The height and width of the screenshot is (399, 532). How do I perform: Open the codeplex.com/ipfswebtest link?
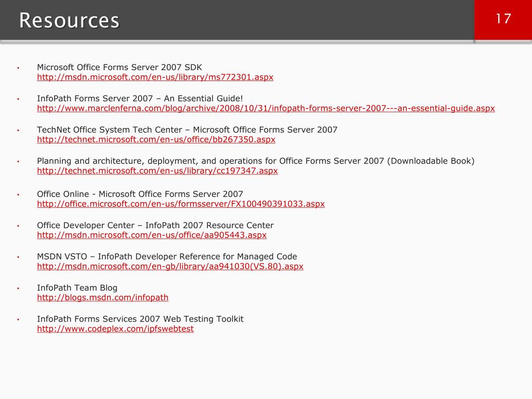[115, 329]
